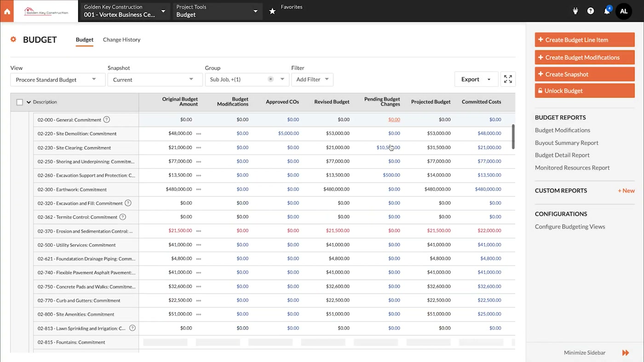This screenshot has height=362, width=644.
Task: Click Create Budget Line Item button
Action: pos(585,40)
